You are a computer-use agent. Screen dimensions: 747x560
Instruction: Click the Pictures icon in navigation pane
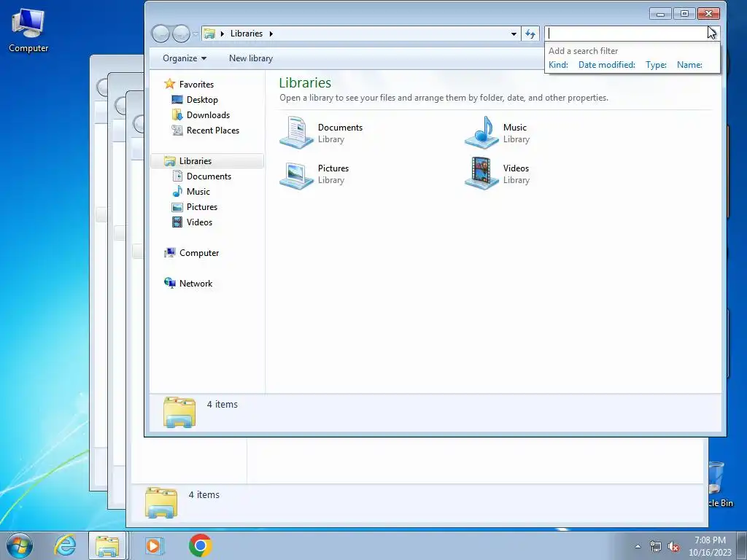[177, 207]
